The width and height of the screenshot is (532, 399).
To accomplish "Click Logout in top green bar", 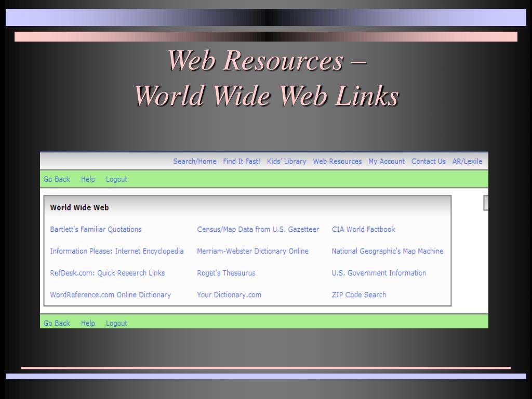I will pos(116,179).
